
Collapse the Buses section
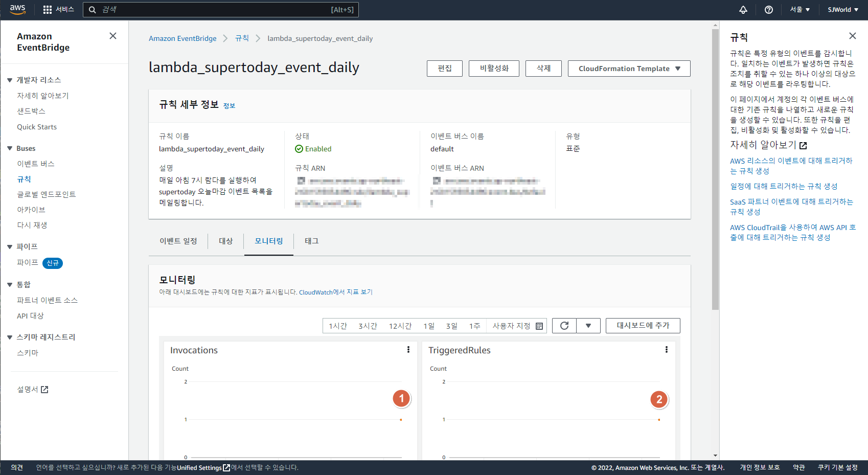(x=10, y=148)
